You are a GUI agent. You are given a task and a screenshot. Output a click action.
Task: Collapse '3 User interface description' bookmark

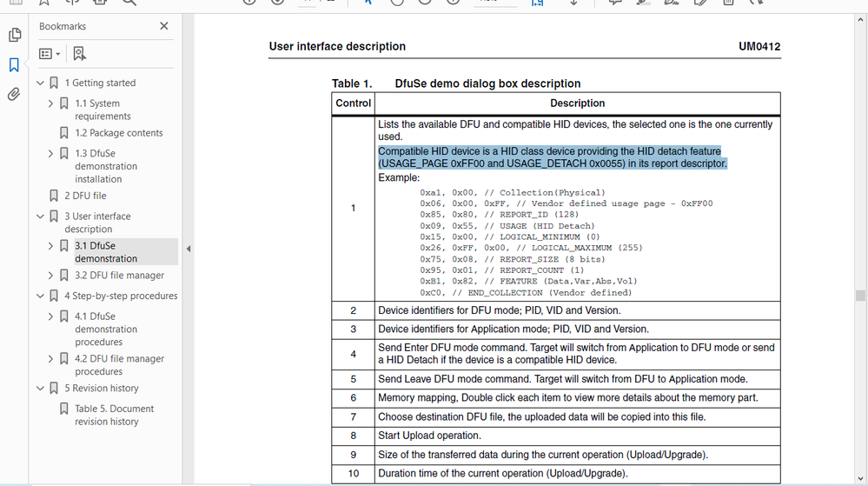point(40,216)
